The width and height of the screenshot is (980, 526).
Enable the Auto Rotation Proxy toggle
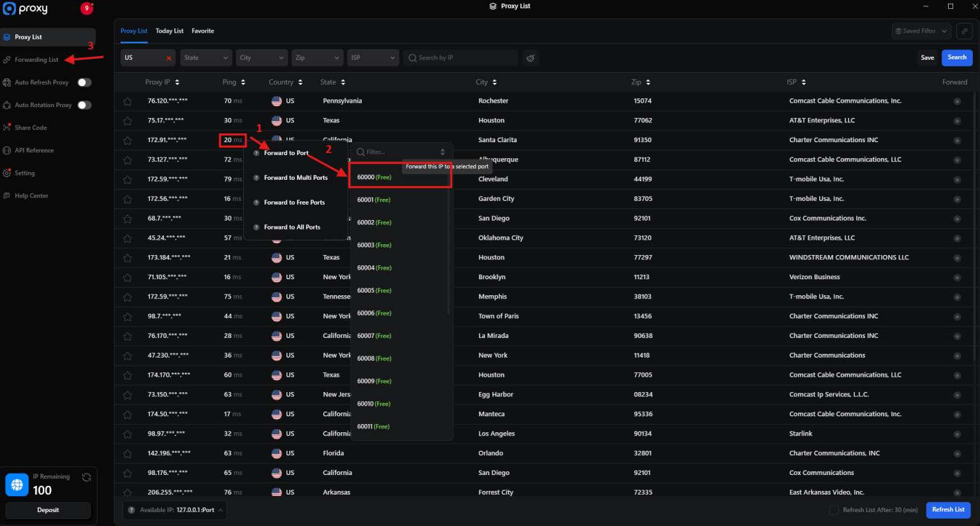(84, 105)
